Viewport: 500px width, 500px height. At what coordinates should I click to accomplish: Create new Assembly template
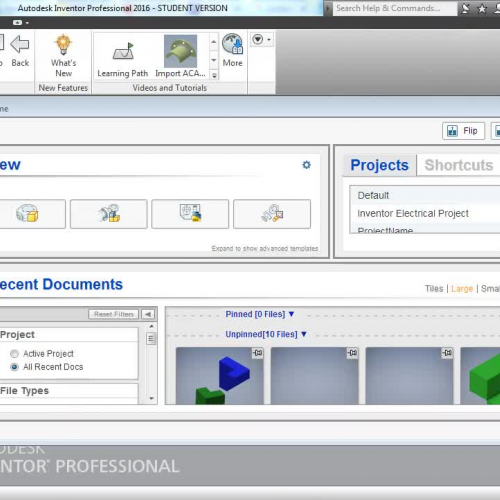click(109, 214)
